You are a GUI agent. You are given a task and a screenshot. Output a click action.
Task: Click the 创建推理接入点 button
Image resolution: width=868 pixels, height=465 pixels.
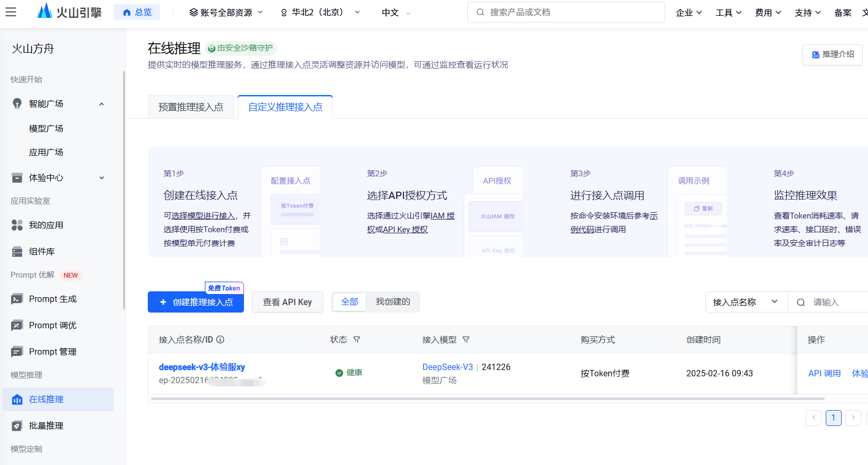pos(196,302)
